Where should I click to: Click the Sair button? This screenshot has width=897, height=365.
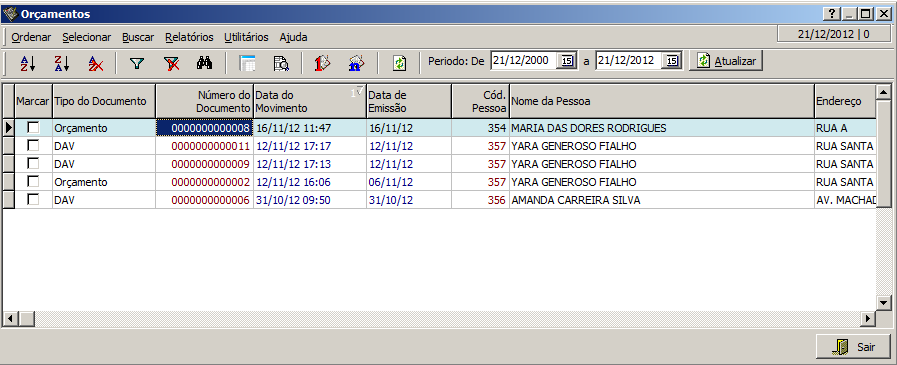[853, 347]
